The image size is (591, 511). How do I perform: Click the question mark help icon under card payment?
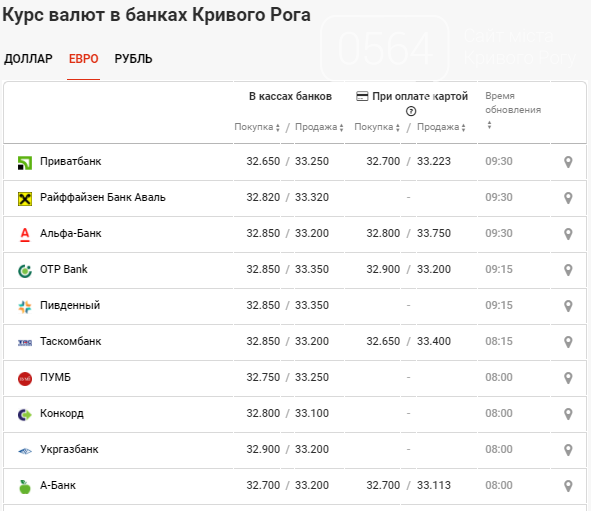[411, 112]
